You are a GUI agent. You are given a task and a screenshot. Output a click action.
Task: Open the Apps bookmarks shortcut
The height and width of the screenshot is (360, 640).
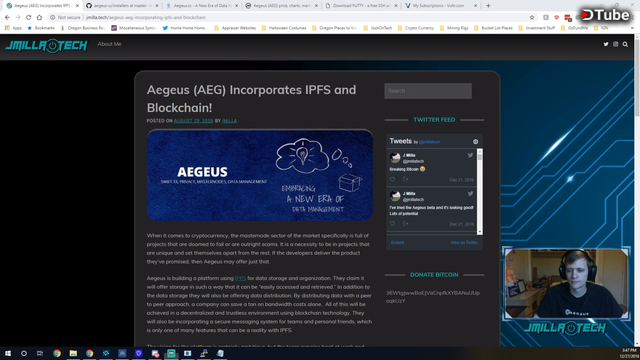point(13,28)
